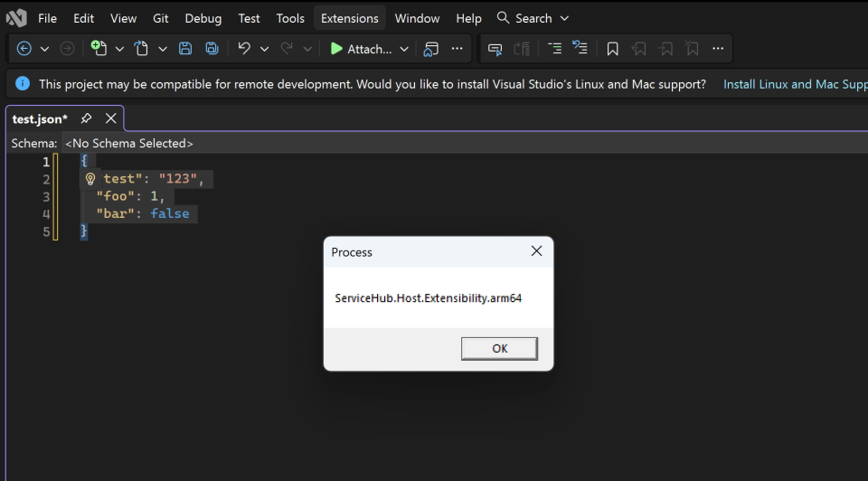
Task: Open the Schema selector combo box
Action: (x=464, y=144)
